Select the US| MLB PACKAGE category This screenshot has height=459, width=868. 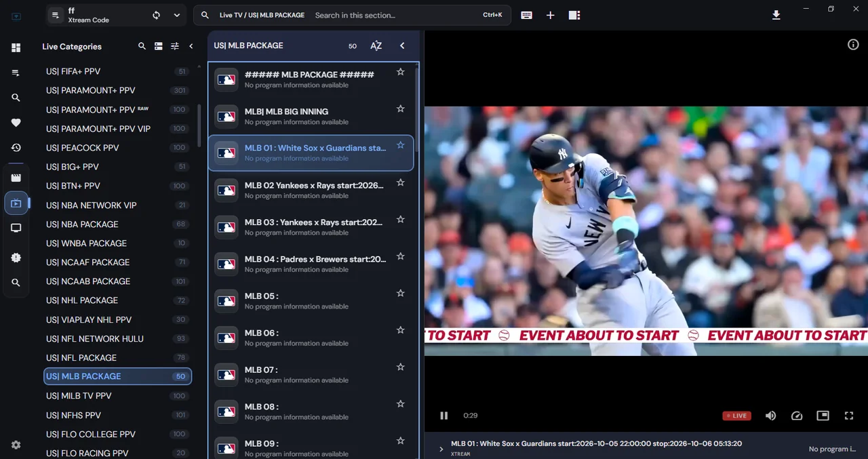(x=117, y=376)
